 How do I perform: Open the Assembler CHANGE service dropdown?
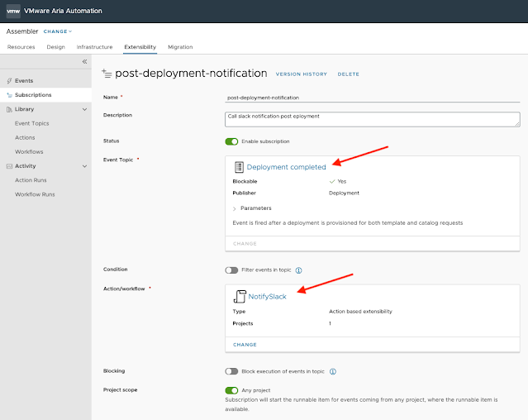58,31
